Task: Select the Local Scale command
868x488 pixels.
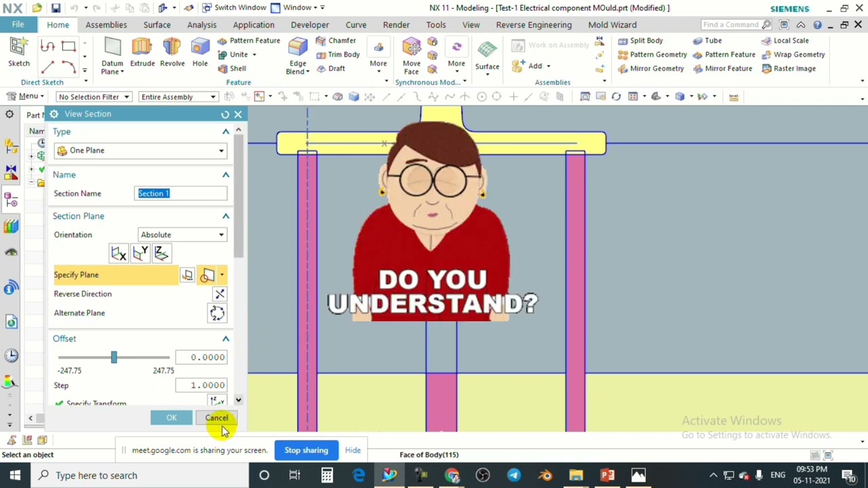Action: tap(785, 41)
